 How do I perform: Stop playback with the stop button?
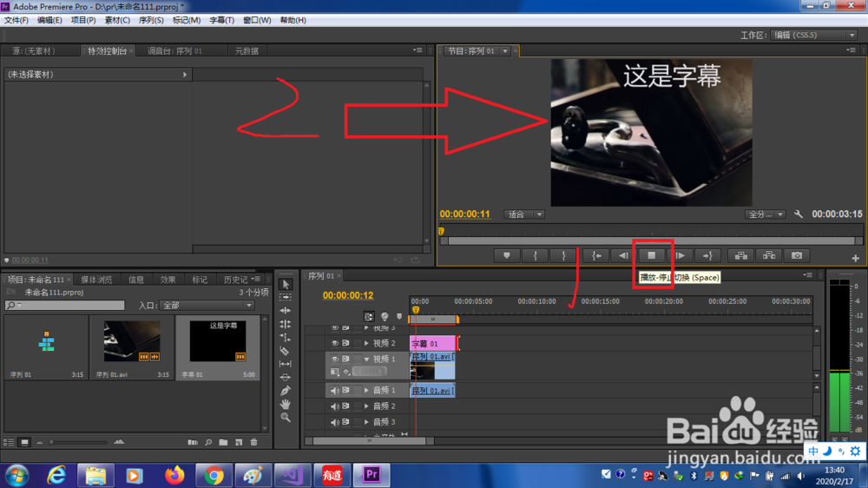[x=652, y=255]
